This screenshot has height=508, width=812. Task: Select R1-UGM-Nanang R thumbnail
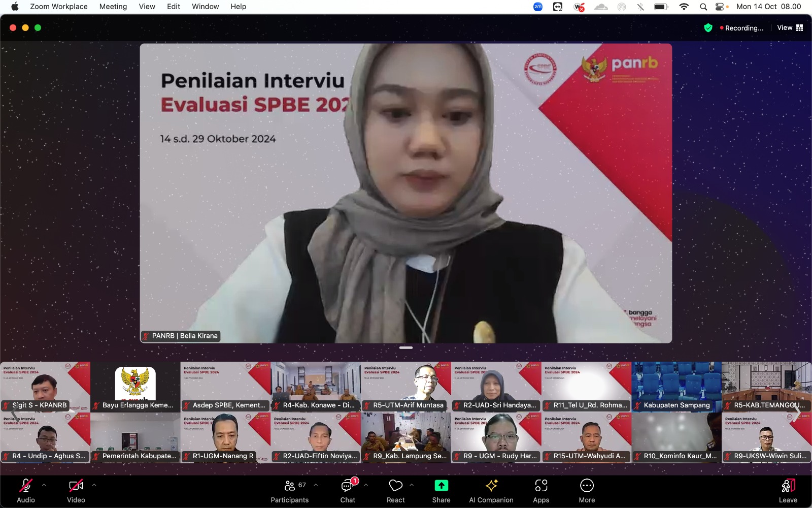[x=226, y=437]
